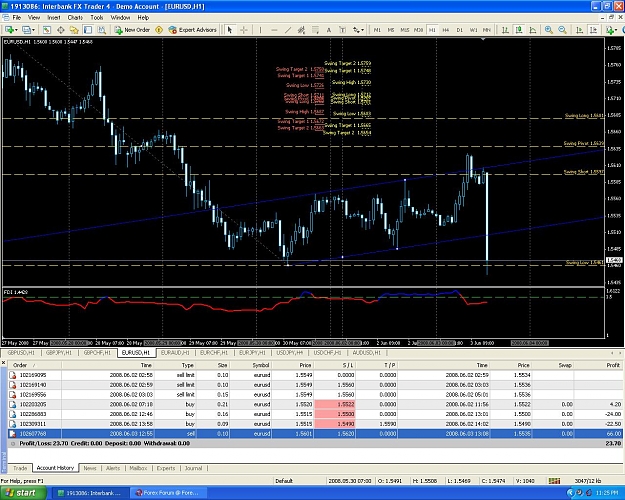The image size is (625, 500).
Task: Select the Fibonacci Retracement tool
Action: pyautogui.click(x=315, y=30)
